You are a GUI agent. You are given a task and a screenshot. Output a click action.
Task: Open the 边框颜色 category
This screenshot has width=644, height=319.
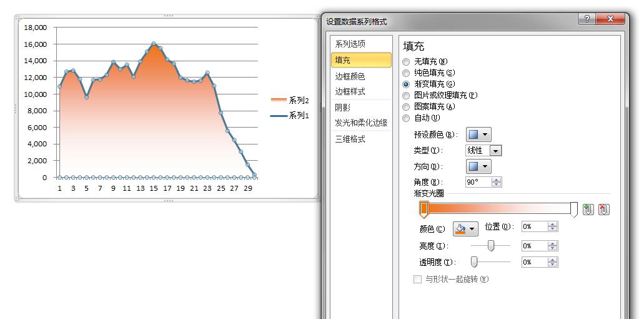pyautogui.click(x=361, y=76)
